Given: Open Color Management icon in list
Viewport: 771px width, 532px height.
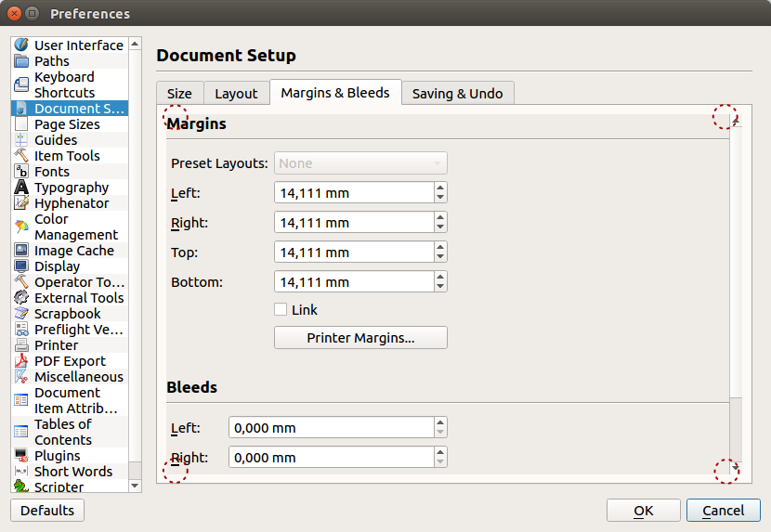Looking at the screenshot, I should (x=21, y=227).
